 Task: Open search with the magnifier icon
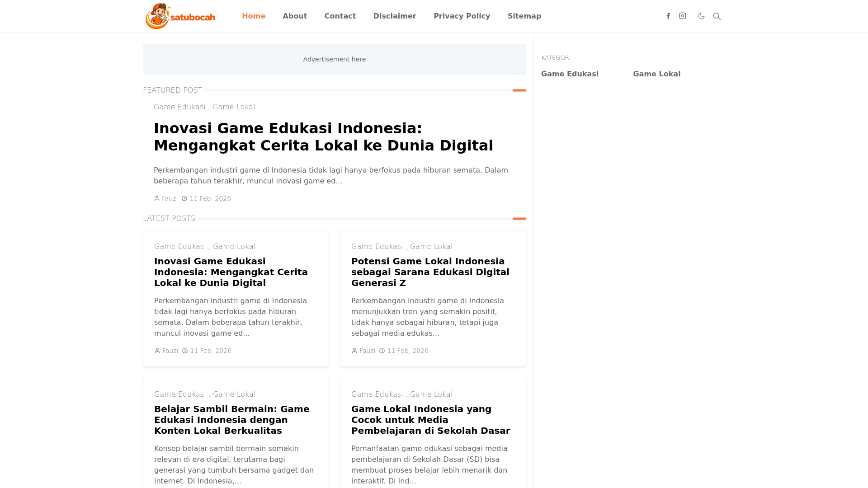coord(717,16)
